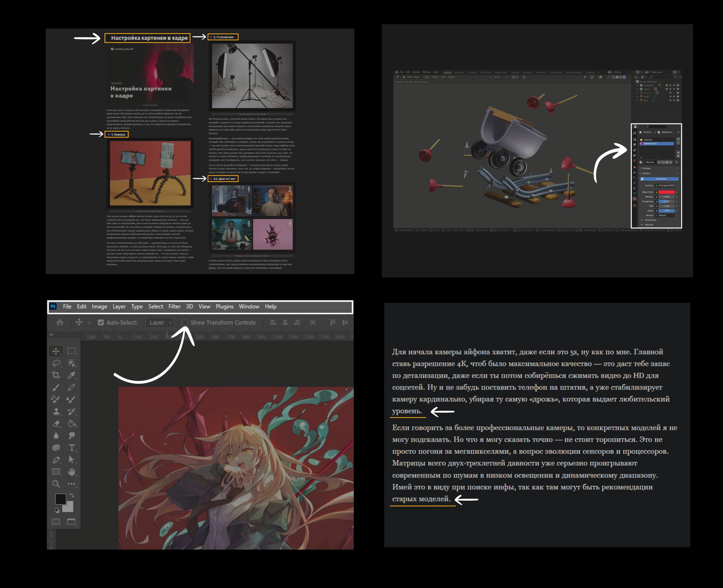Select the Lasso tool in Photoshop
723x588 pixels.
56,363
